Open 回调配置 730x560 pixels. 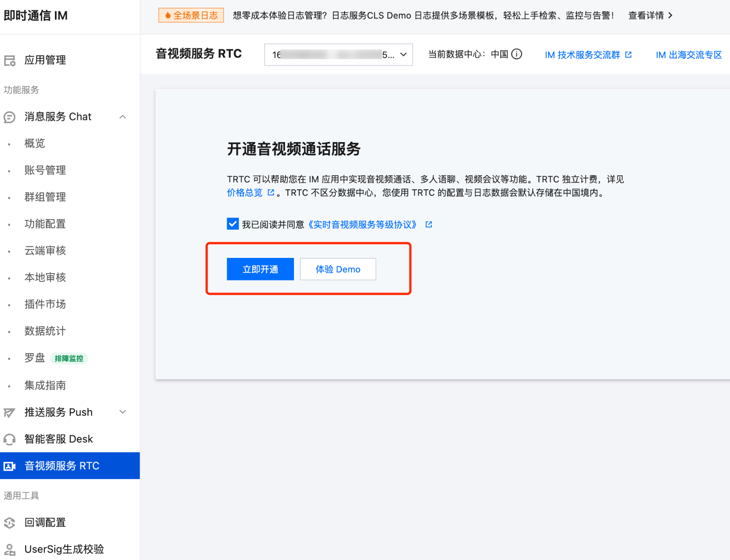click(x=45, y=523)
